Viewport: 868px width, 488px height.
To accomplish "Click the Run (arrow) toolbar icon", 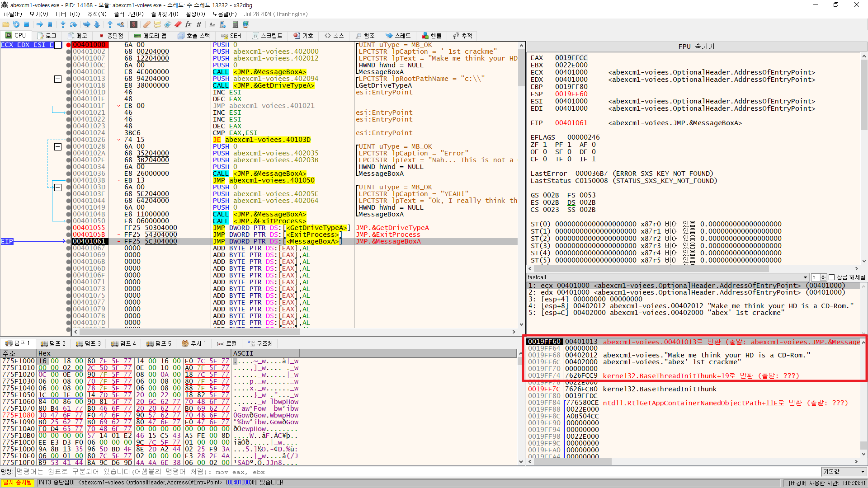I will pyautogui.click(x=39, y=24).
